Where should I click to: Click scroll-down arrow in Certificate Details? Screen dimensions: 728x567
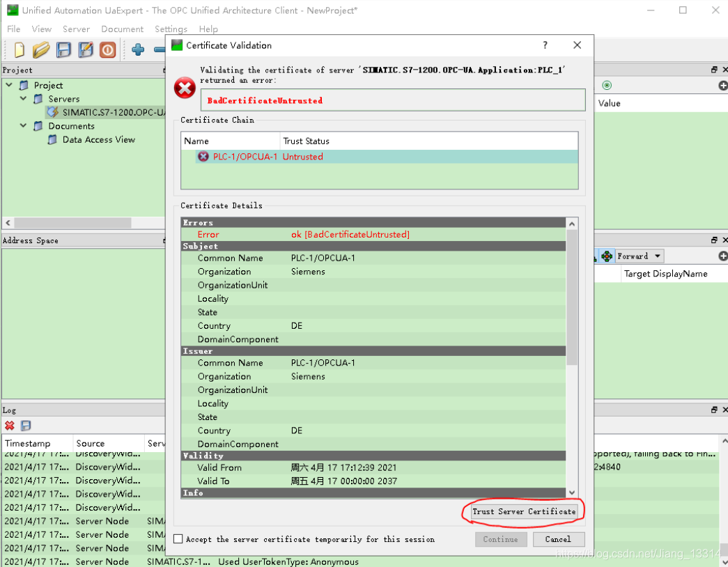point(572,492)
